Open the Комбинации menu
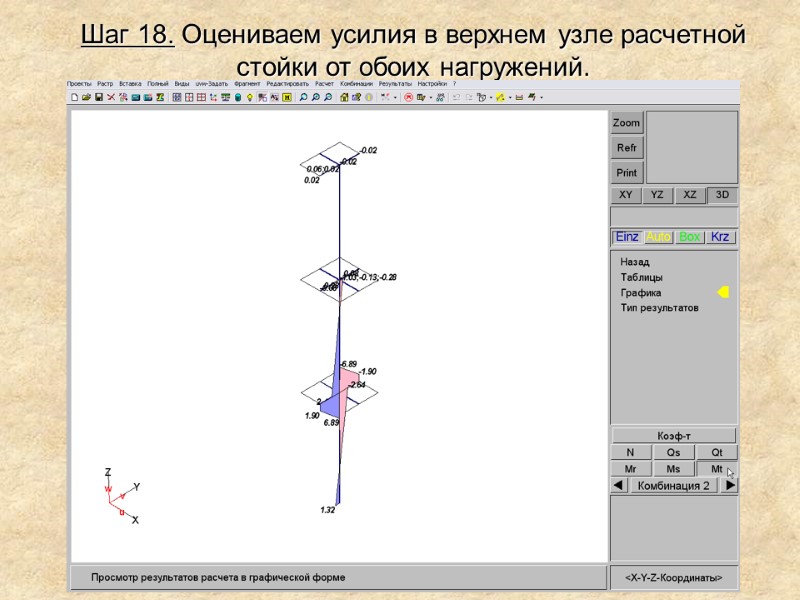This screenshot has height=600, width=800. [x=356, y=84]
